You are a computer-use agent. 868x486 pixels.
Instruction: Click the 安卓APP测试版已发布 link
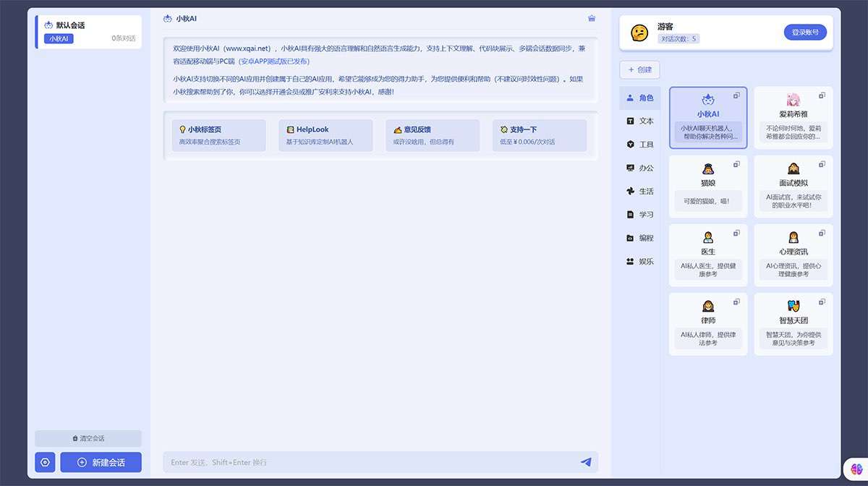(274, 61)
